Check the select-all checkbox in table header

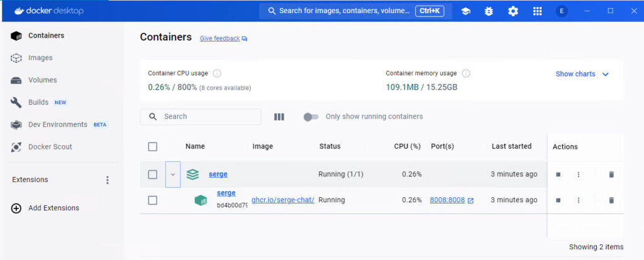point(152,146)
